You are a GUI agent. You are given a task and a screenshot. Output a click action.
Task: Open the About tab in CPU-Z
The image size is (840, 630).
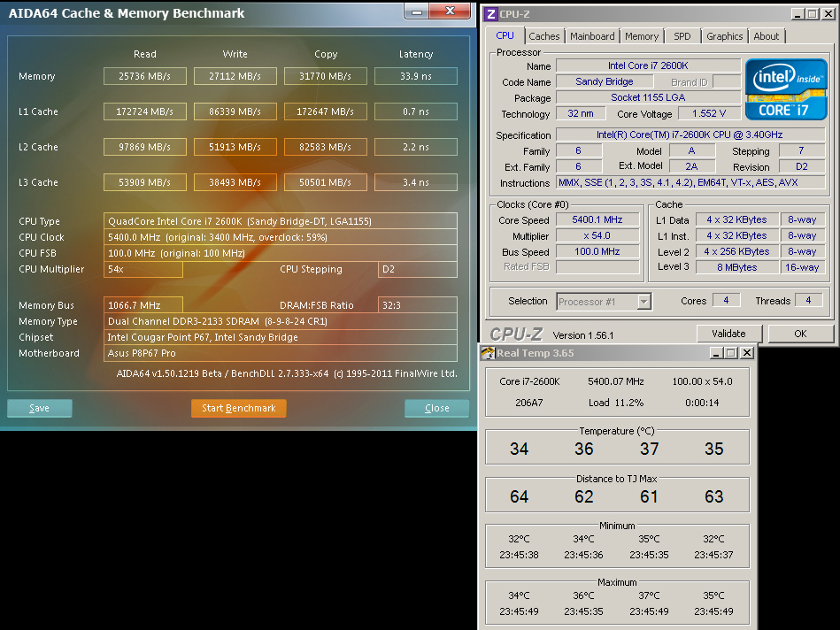click(x=766, y=36)
